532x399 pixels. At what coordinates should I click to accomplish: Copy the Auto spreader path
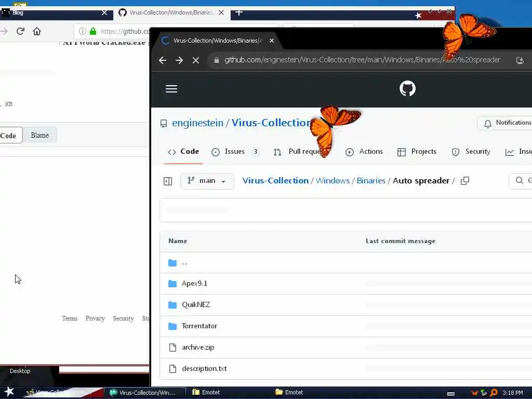click(465, 181)
